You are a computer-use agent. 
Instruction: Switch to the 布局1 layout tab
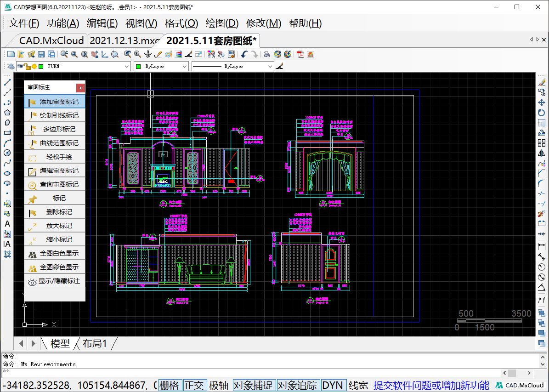pos(95,344)
